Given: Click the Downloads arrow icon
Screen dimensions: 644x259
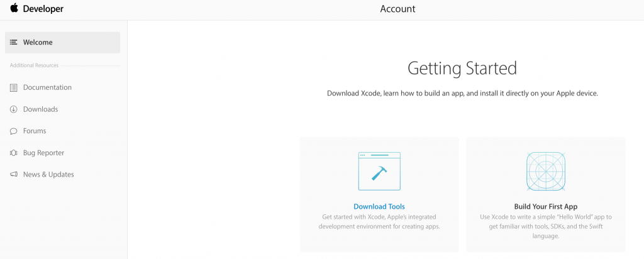Looking at the screenshot, I should [x=14, y=109].
